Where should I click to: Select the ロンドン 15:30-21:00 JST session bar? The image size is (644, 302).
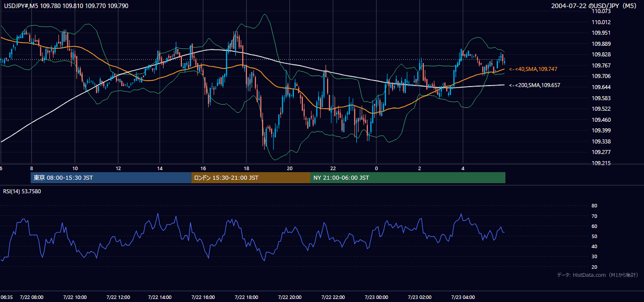pyautogui.click(x=251, y=178)
